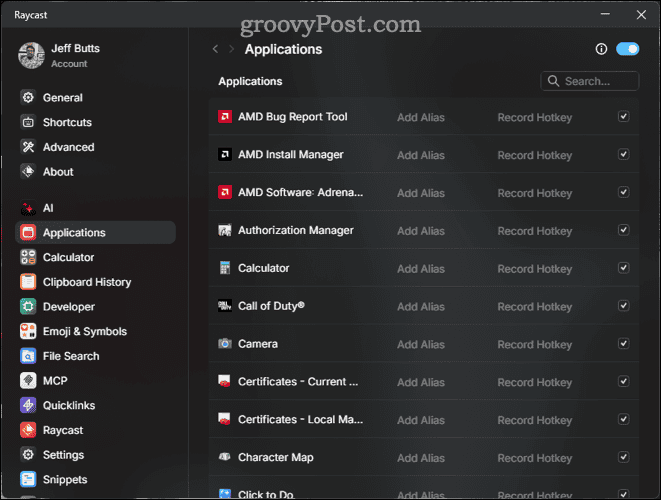Open Account under Jeff Butts
The width and height of the screenshot is (661, 500).
tap(69, 64)
